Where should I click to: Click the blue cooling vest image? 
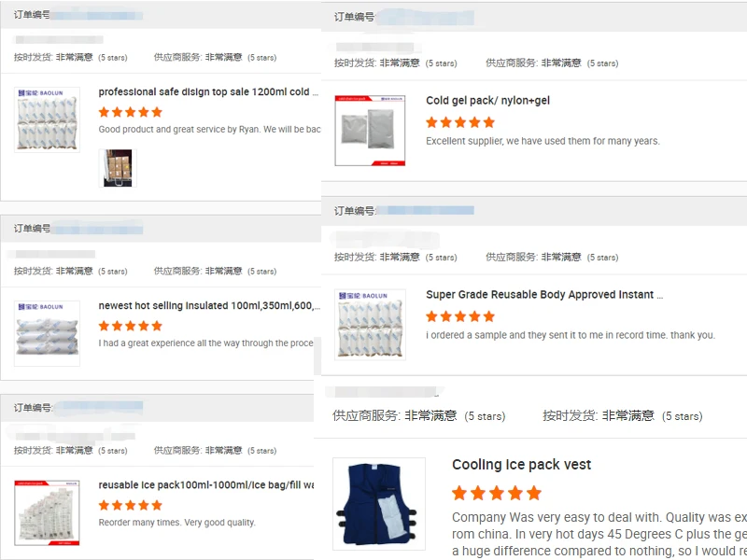[x=379, y=504]
